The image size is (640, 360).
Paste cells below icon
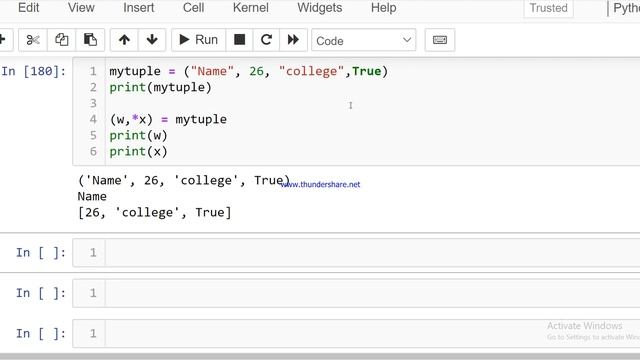click(x=90, y=40)
